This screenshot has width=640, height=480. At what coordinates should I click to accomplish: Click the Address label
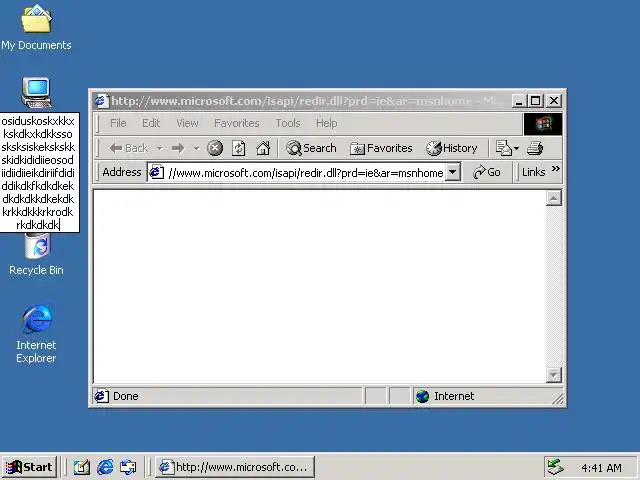(122, 172)
